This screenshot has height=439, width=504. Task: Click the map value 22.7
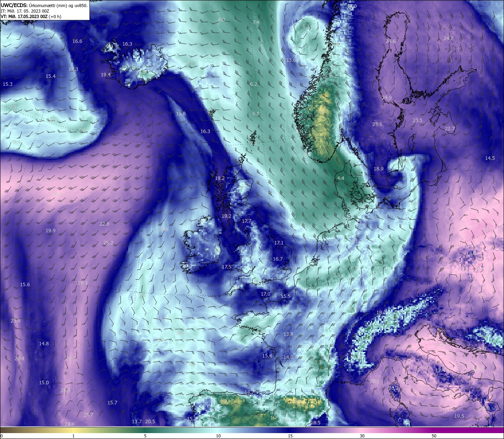[x=450, y=129]
